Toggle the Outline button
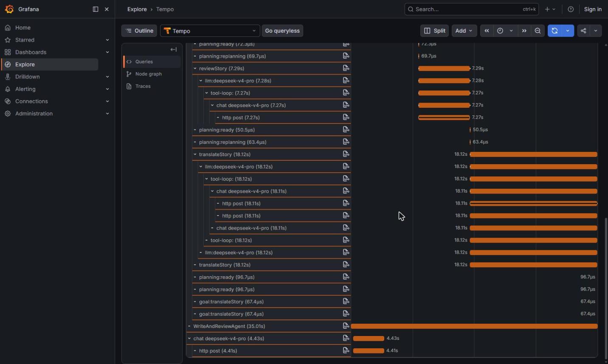Viewport: 608px width, 364px height. (139, 31)
